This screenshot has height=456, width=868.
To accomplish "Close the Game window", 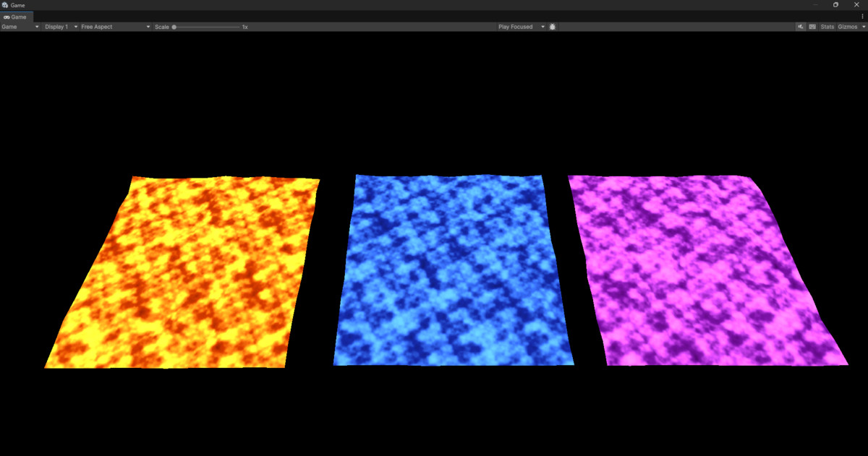I will 856,5.
